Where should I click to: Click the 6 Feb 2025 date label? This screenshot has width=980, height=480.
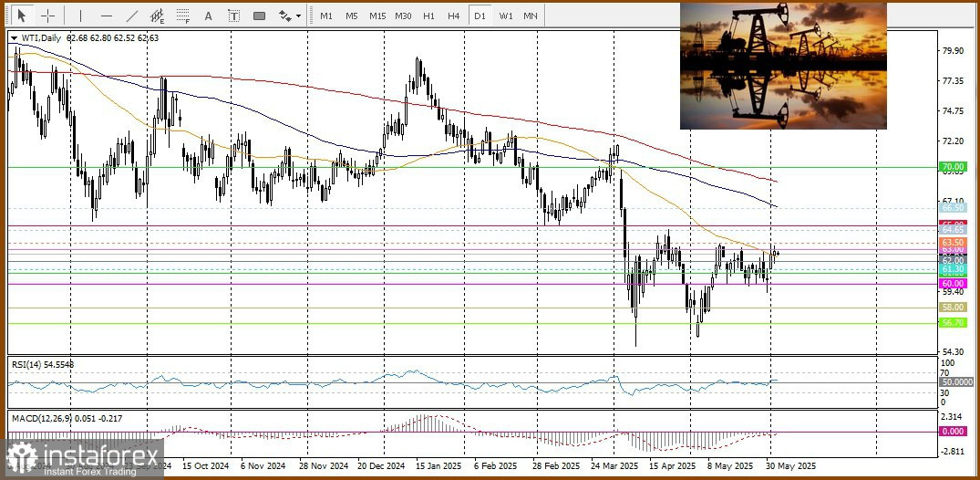tap(496, 466)
